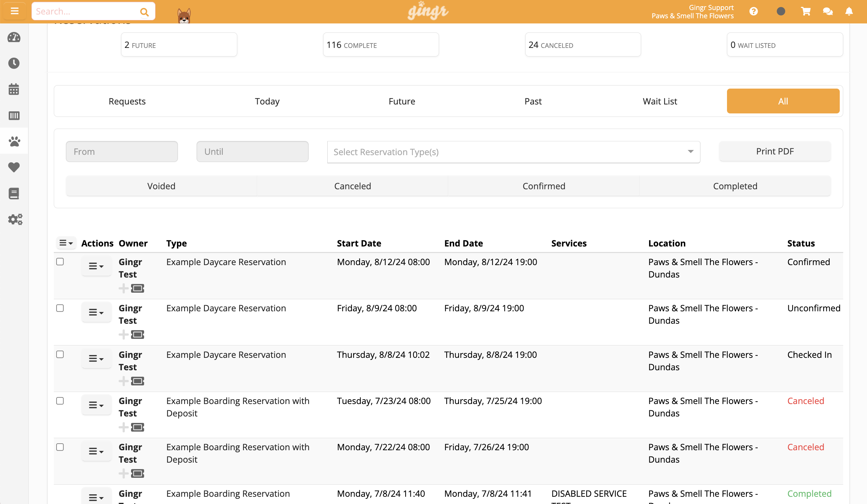Select the All tab
This screenshot has width=867, height=504.
[x=783, y=101]
